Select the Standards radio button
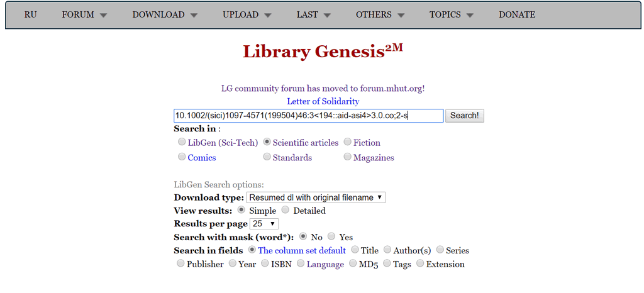The height and width of the screenshot is (293, 644). pyautogui.click(x=267, y=157)
